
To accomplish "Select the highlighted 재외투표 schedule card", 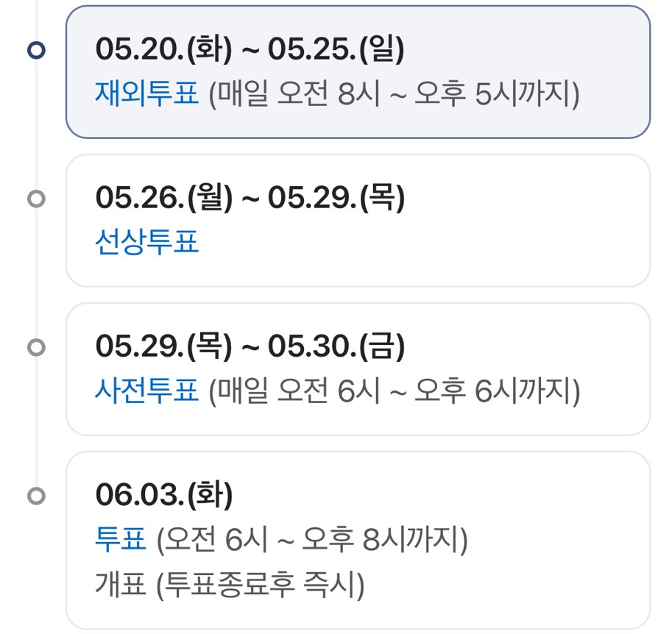I will (x=358, y=72).
